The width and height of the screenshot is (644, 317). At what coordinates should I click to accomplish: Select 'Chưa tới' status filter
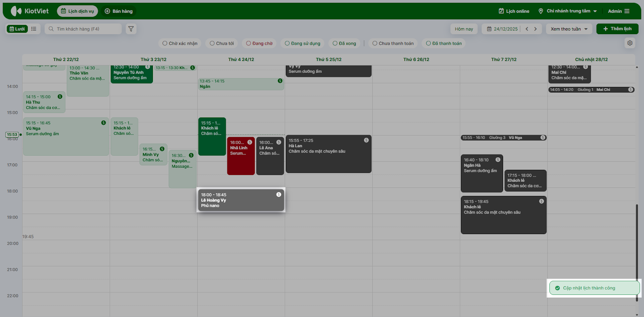(222, 43)
